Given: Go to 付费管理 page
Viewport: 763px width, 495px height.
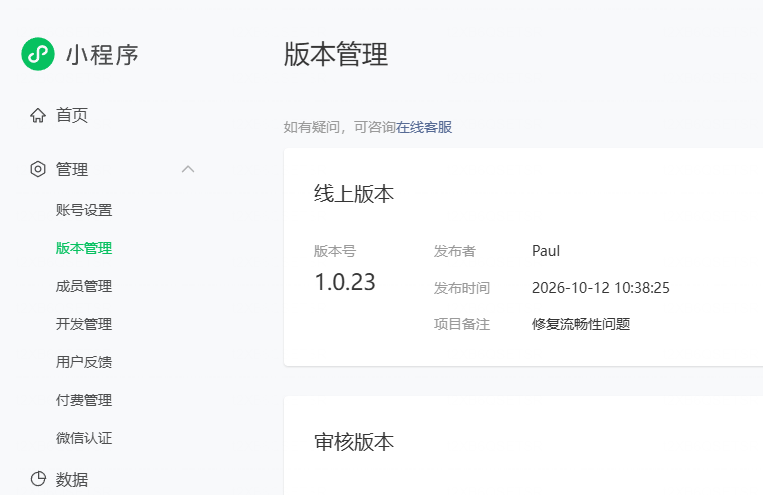Looking at the screenshot, I should tap(84, 400).
